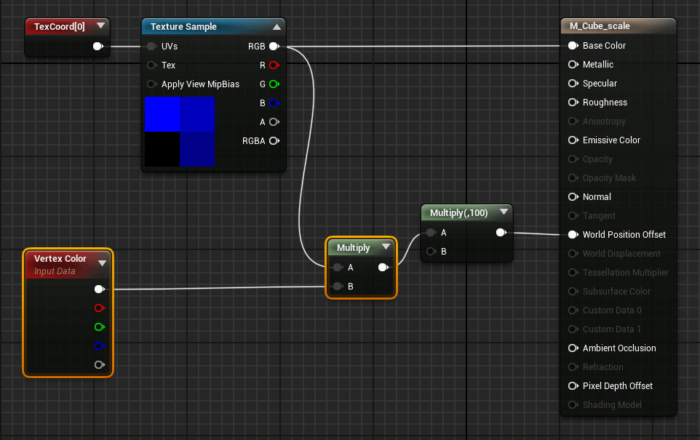Click the green G output pin on Texture Sample
The image size is (700, 440).
click(273, 84)
